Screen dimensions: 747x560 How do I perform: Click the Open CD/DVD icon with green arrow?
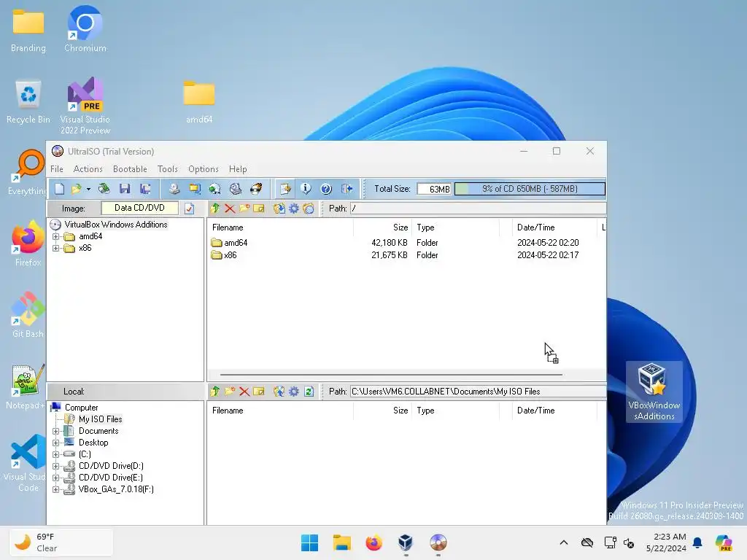104,189
